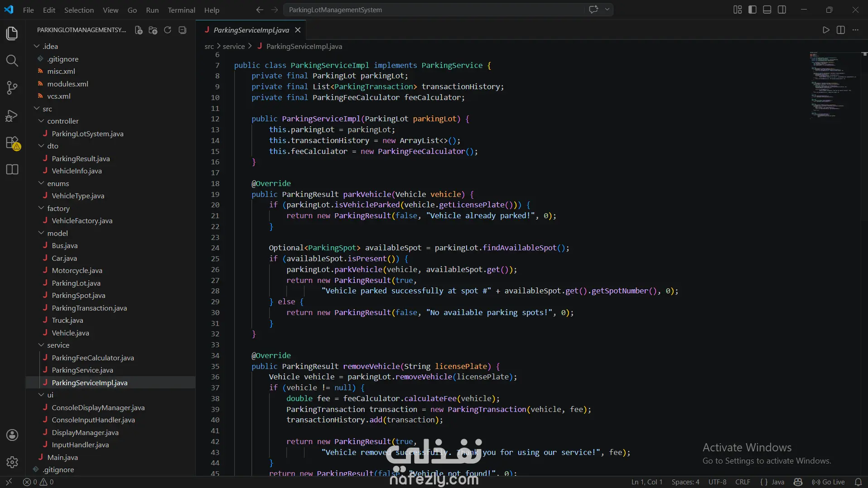Run the Java file with play icon
This screenshot has width=868, height=488.
tap(826, 30)
